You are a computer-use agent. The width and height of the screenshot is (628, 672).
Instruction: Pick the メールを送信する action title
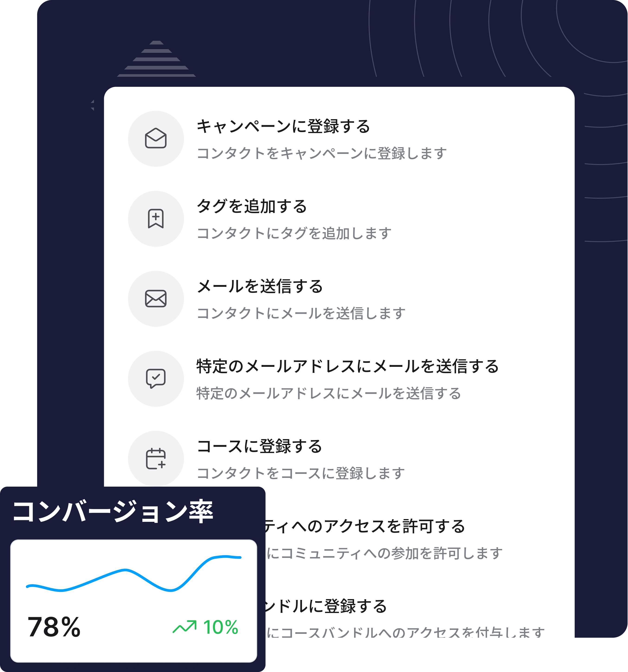pyautogui.click(x=260, y=286)
